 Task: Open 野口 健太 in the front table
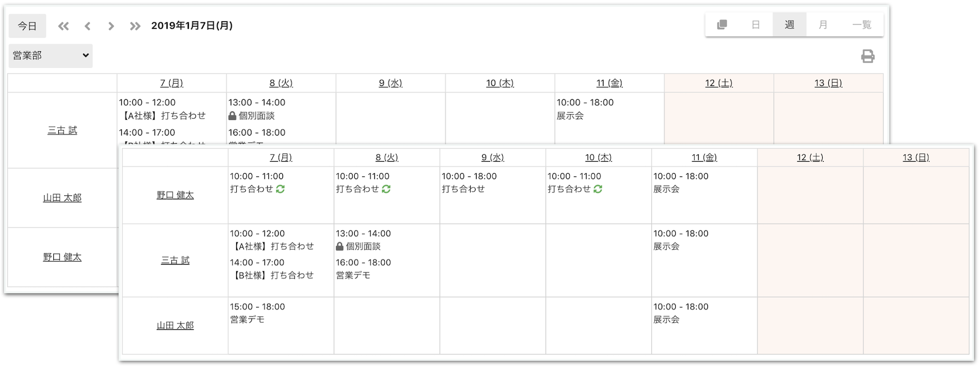click(175, 195)
